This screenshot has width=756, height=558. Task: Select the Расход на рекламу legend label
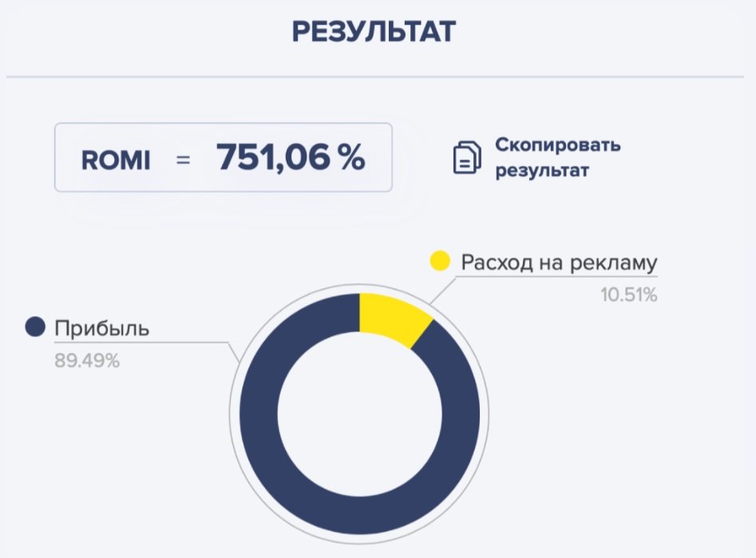(559, 262)
